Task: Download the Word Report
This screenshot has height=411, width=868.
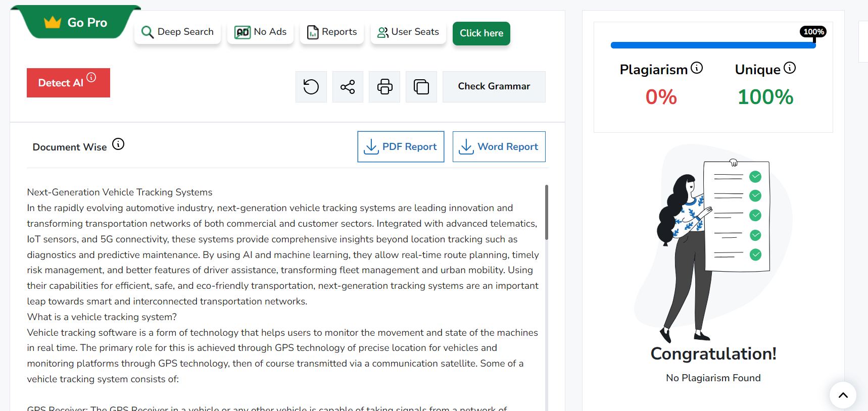Action: point(499,147)
